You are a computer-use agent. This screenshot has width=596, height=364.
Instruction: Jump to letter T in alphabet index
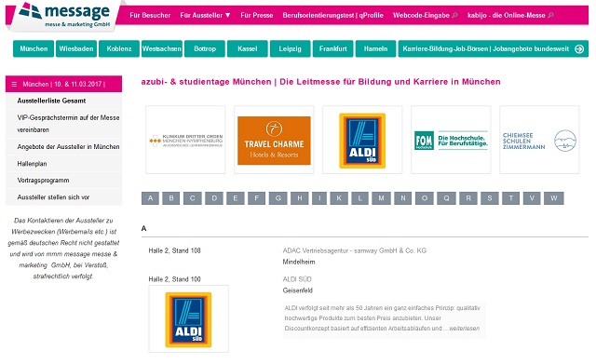[511, 198]
